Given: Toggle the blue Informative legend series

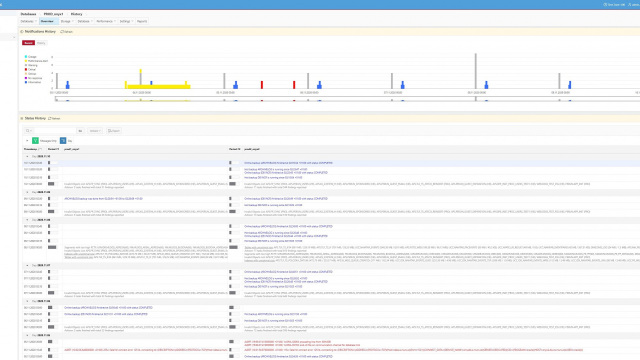Looking at the screenshot, I should point(33,82).
